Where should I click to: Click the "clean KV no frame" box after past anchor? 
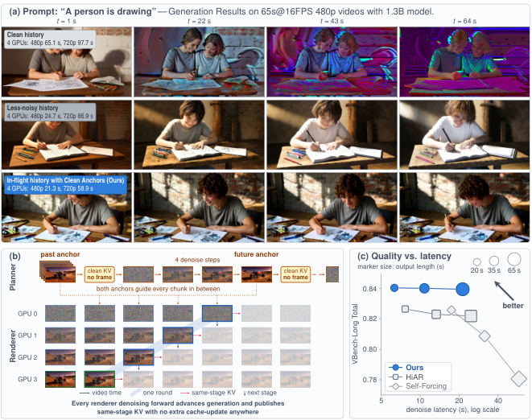[x=100, y=274]
